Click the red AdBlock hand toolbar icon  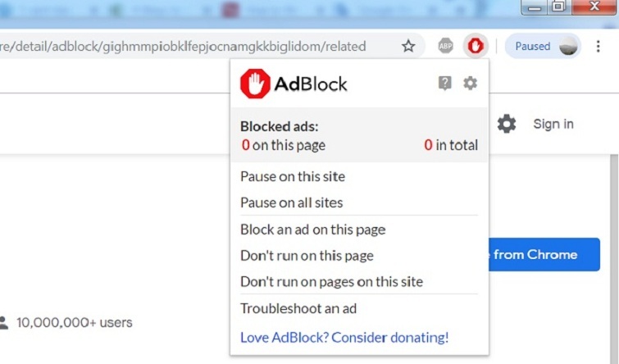tap(475, 46)
